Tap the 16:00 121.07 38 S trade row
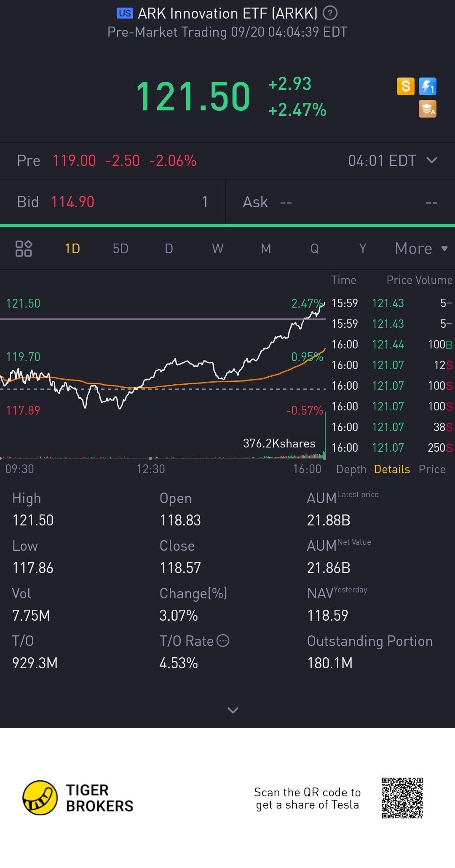 click(x=392, y=427)
